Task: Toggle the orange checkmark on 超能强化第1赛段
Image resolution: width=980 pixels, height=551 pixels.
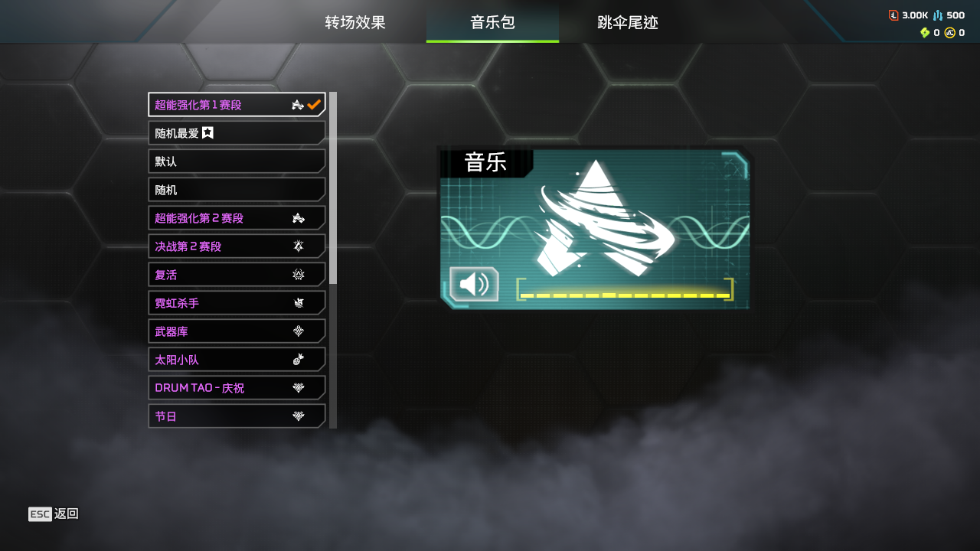Action: (314, 105)
